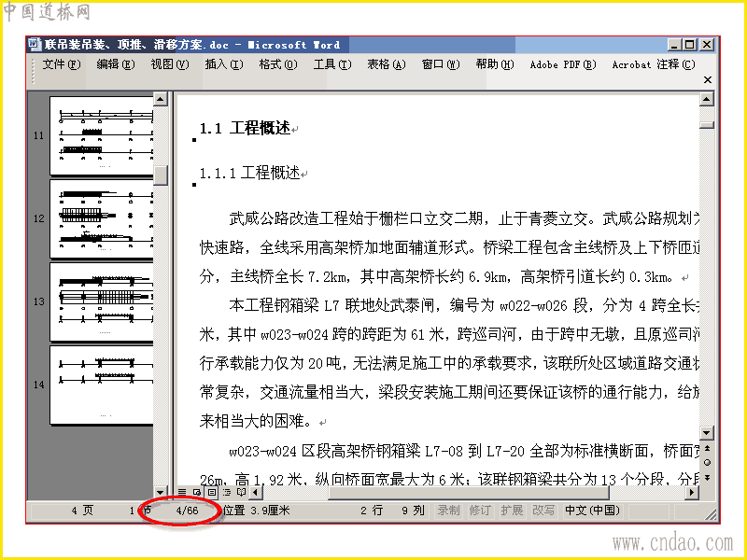Open the 文件(F) menu
The image size is (747, 560).
click(x=62, y=64)
